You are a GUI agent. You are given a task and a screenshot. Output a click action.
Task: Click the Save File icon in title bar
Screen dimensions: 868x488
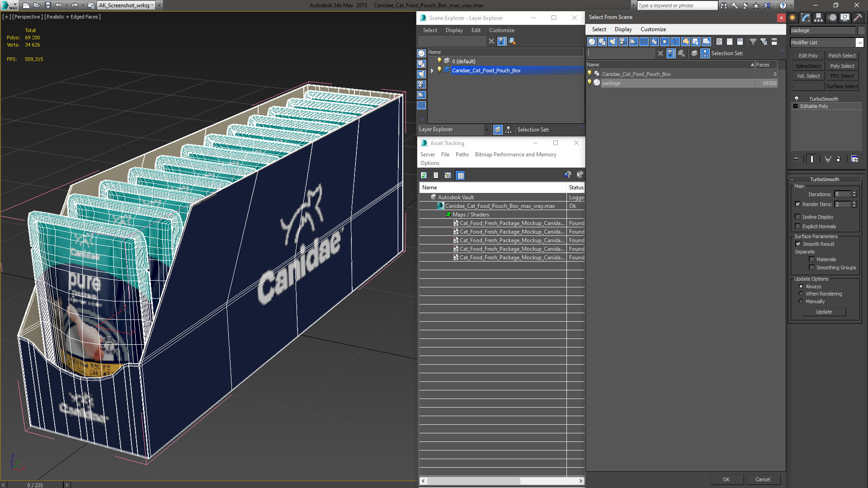(x=47, y=5)
